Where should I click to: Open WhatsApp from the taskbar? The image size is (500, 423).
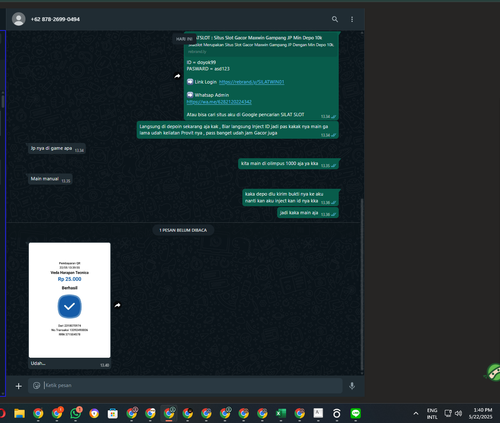coord(76,414)
